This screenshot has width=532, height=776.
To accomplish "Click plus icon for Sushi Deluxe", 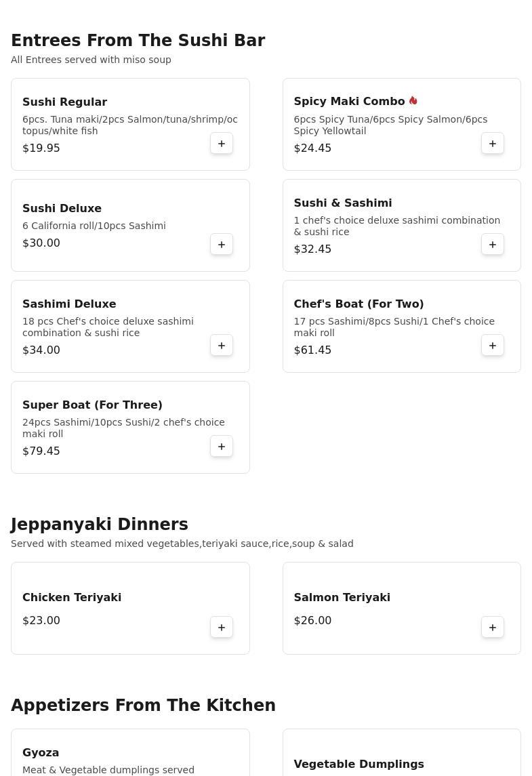I will [222, 245].
